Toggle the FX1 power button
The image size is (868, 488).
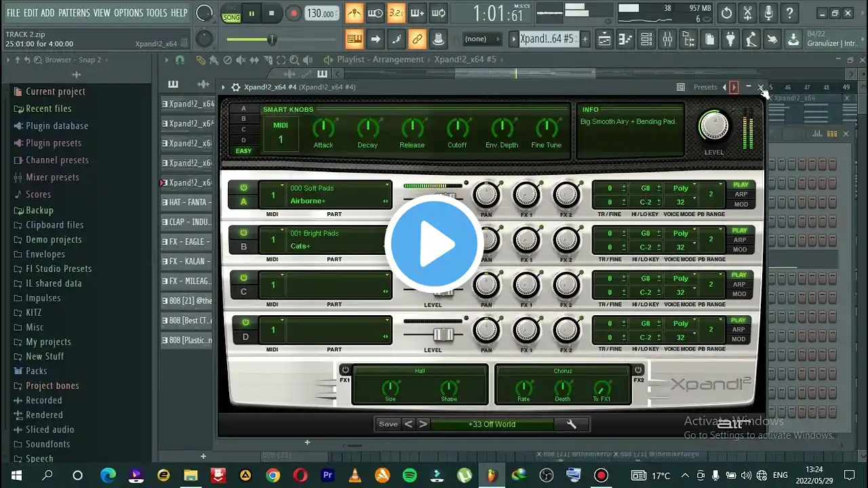click(x=345, y=370)
